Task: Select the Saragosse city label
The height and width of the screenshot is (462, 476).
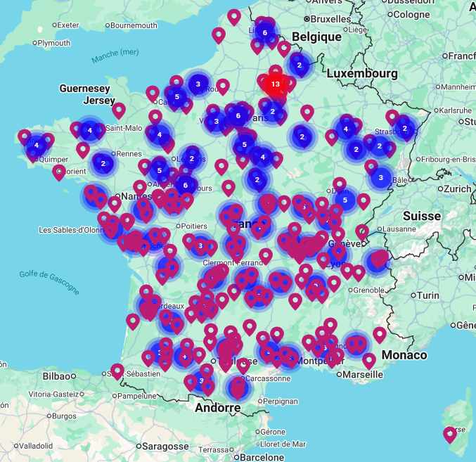Action: pos(165,447)
